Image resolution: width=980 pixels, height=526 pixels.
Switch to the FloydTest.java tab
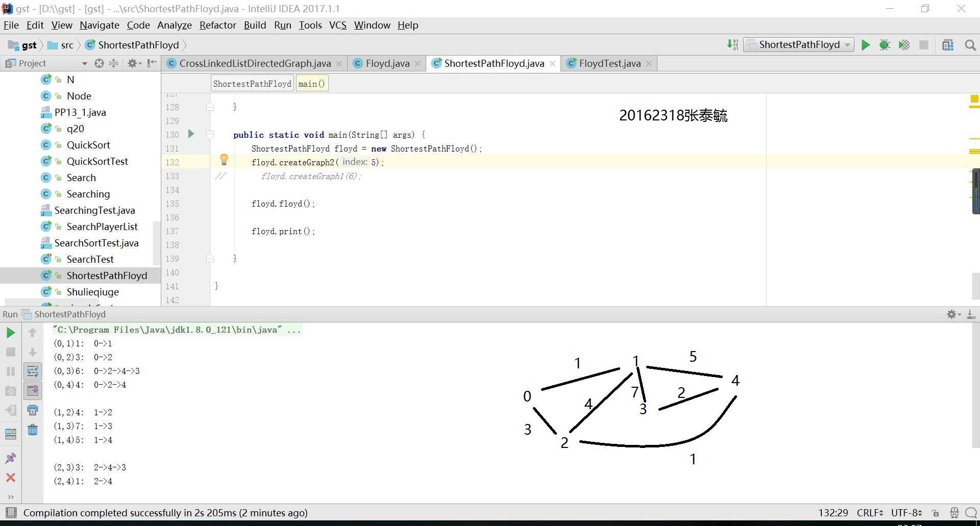(x=609, y=63)
